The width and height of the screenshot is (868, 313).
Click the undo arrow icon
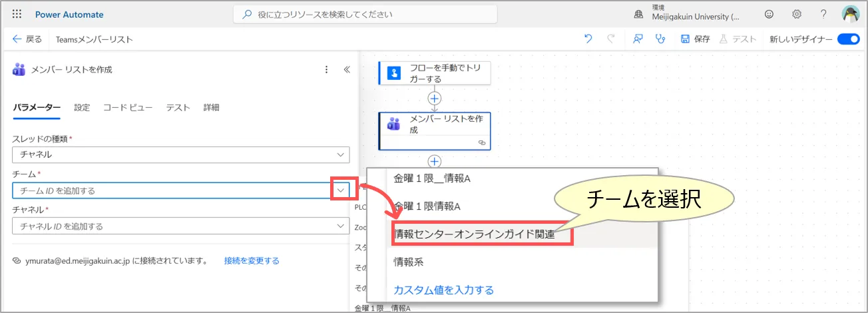pyautogui.click(x=588, y=39)
